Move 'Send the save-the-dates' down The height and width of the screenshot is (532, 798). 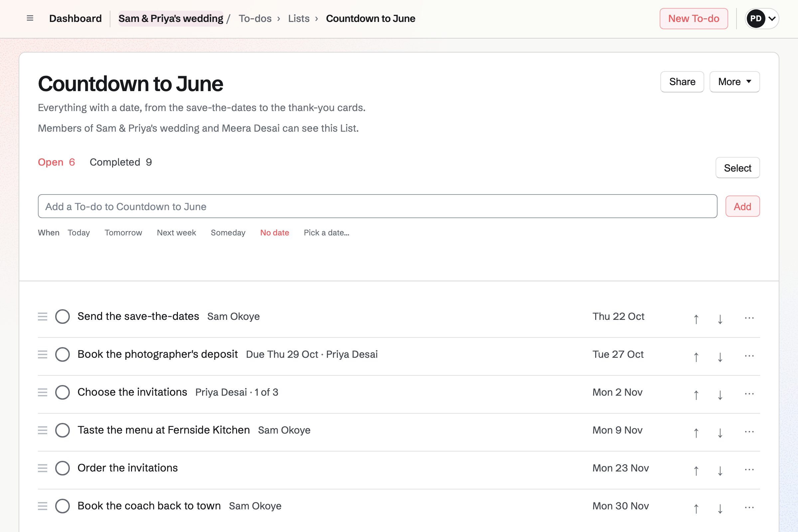[720, 319]
